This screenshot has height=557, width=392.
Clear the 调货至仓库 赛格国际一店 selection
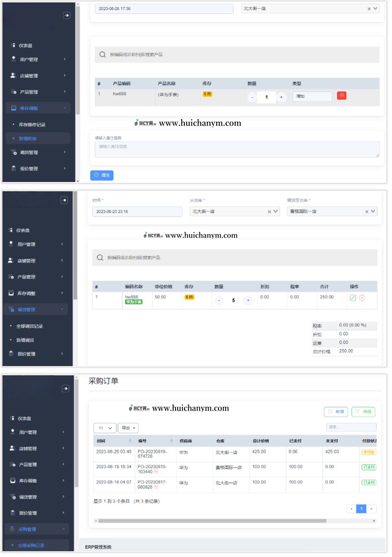click(x=366, y=212)
